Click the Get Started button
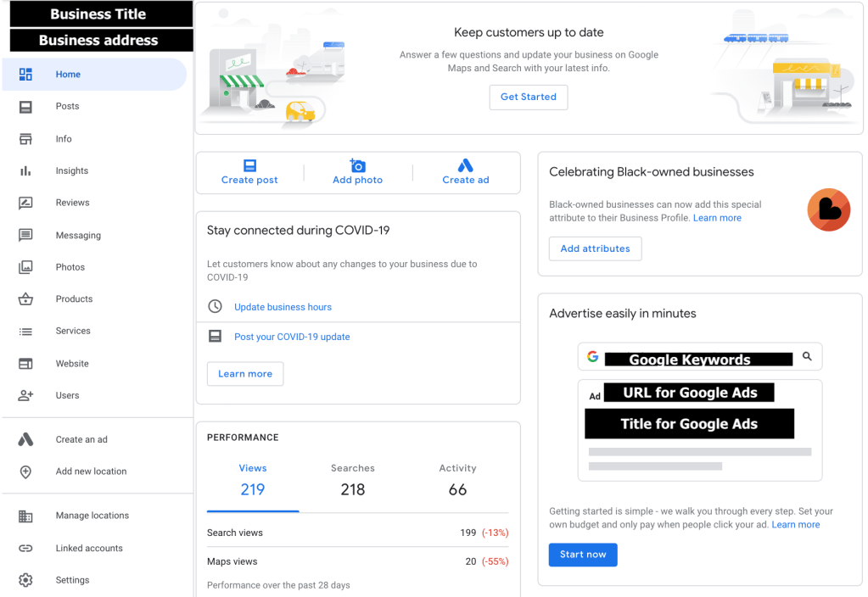Screen dimensions: 868x597 (x=528, y=97)
